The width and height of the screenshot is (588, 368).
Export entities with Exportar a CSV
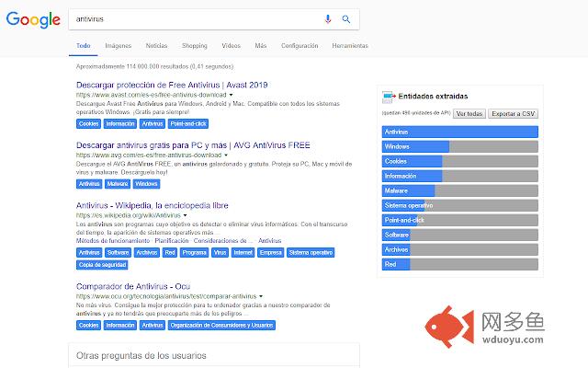click(x=513, y=113)
